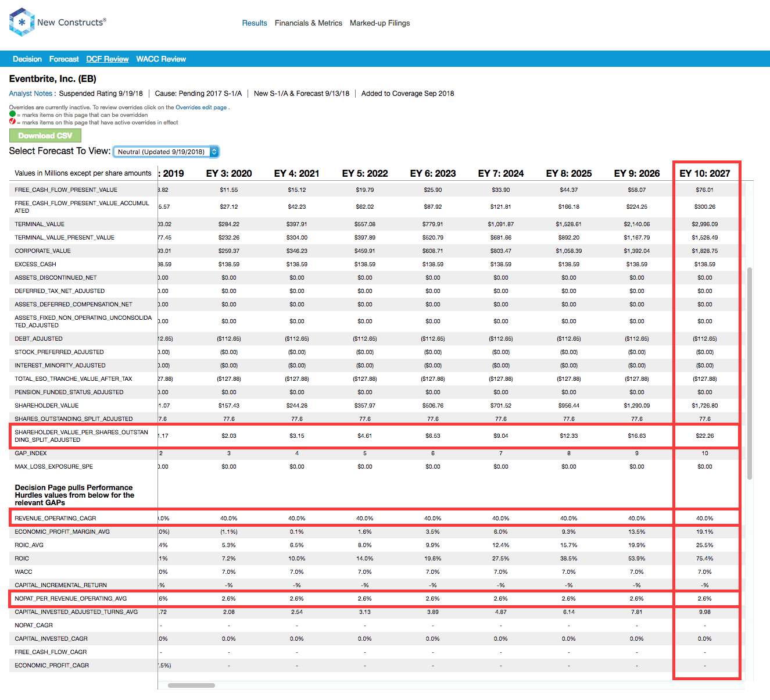Image resolution: width=770 pixels, height=700 pixels.
Task: Select the CAPITAL_INVESTED_CAGR row label
Action: pos(51,639)
